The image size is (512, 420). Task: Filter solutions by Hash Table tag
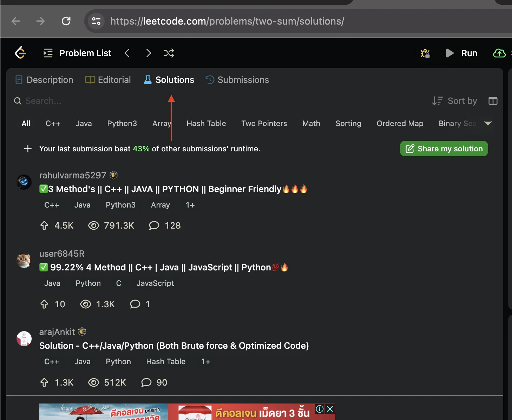(206, 124)
